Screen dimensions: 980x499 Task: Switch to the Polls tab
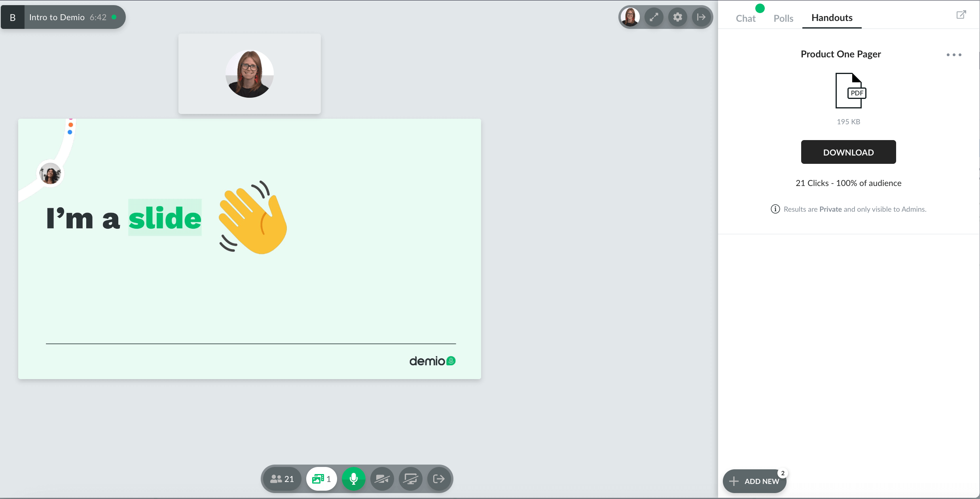[783, 18]
